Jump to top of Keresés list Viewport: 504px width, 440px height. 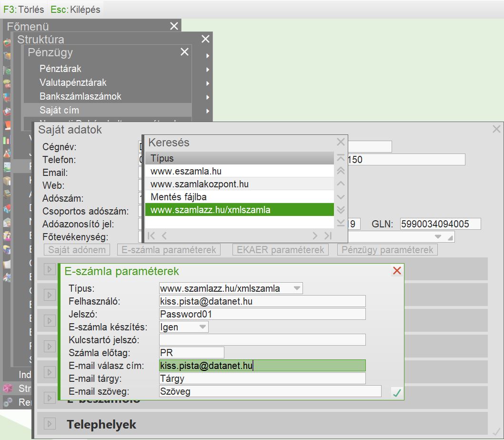[x=341, y=158]
